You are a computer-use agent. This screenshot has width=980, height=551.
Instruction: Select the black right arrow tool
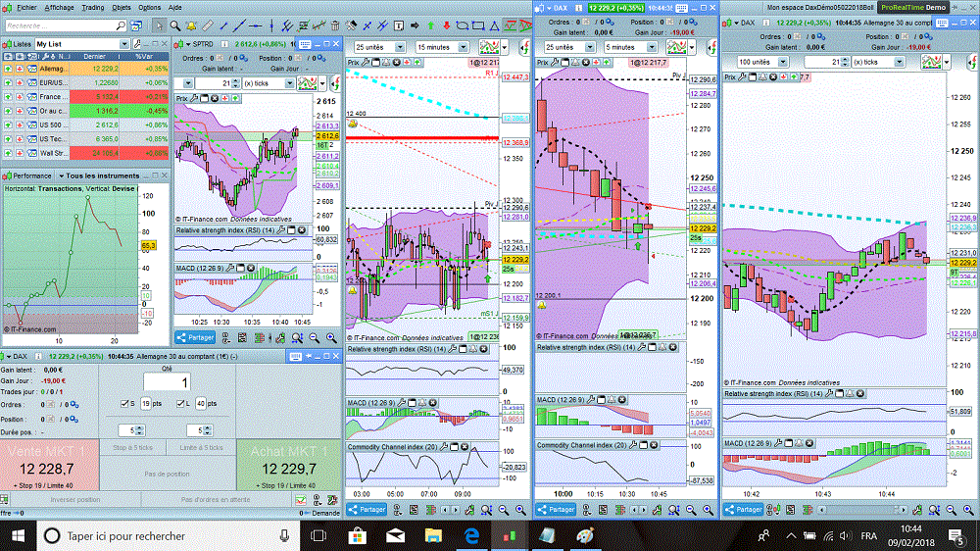(x=415, y=25)
